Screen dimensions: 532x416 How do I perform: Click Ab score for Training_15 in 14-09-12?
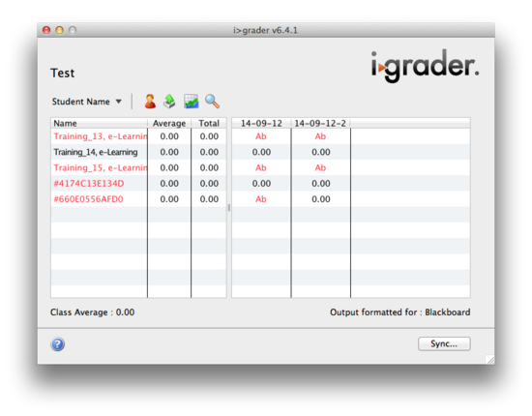coord(261,168)
